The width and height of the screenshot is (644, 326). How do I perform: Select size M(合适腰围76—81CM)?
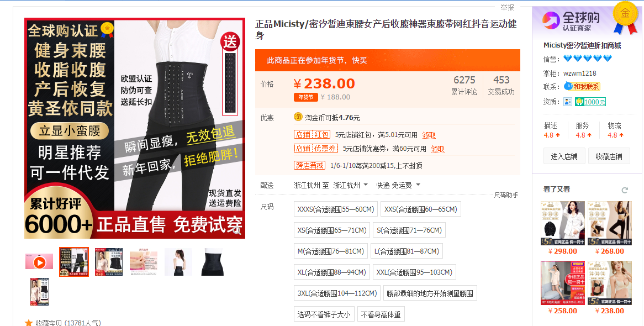tap(331, 251)
